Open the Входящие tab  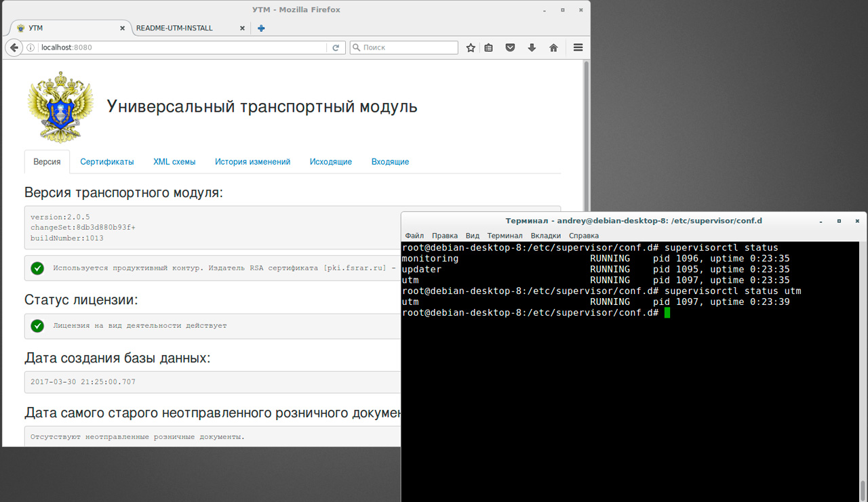(x=390, y=162)
